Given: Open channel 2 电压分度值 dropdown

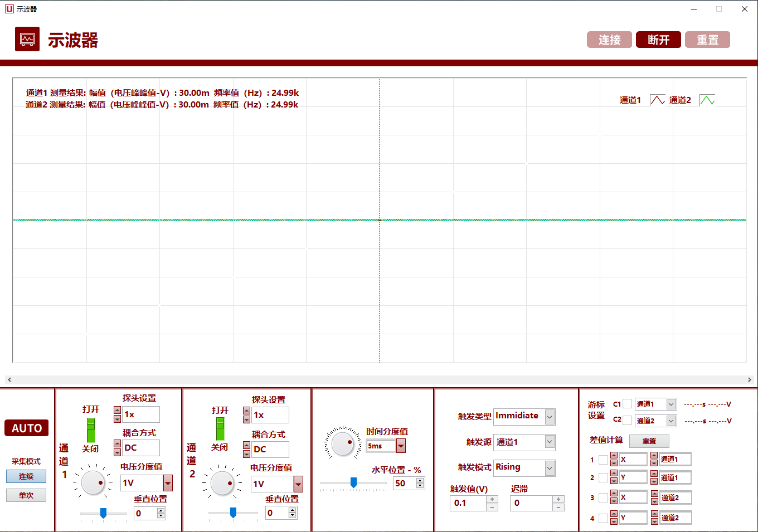Looking at the screenshot, I should 298,484.
